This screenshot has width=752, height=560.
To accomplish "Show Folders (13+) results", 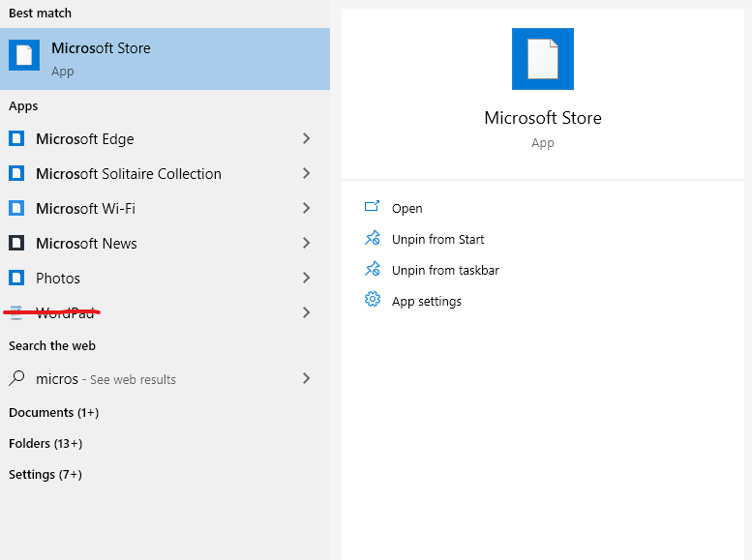I will [45, 444].
